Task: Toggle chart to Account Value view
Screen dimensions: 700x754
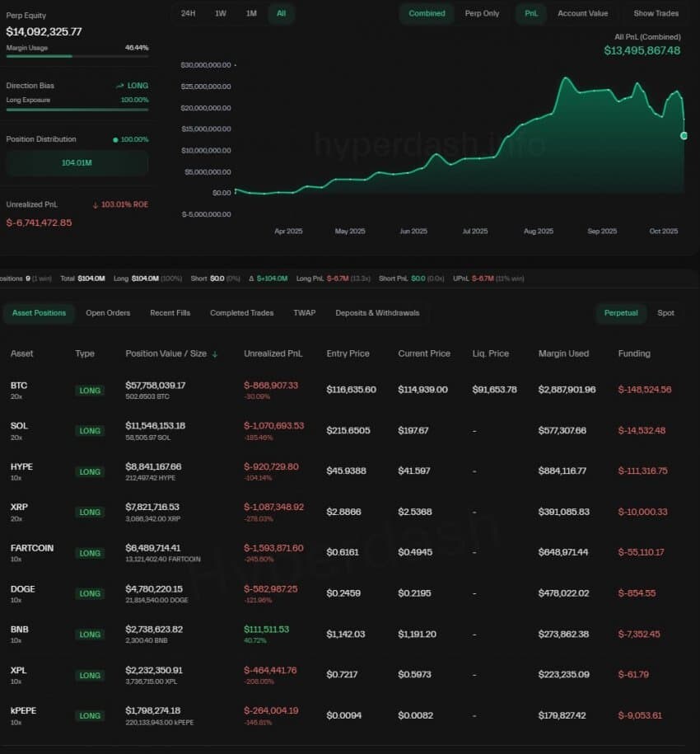Action: (582, 13)
